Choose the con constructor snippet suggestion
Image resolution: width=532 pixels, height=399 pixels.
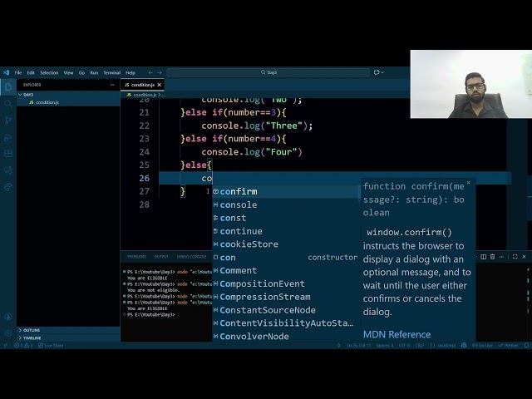coord(285,258)
